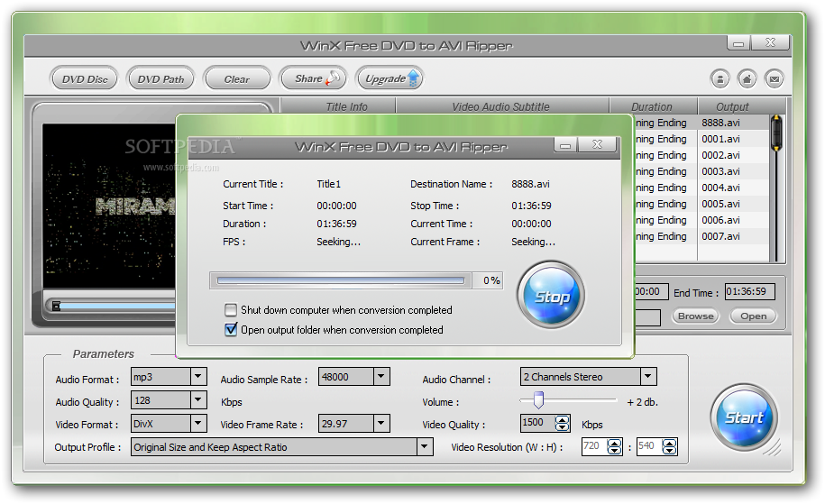825x504 pixels.
Task: Open the Audio Channel 2 Channels Stereo dropdown
Action: [x=648, y=377]
